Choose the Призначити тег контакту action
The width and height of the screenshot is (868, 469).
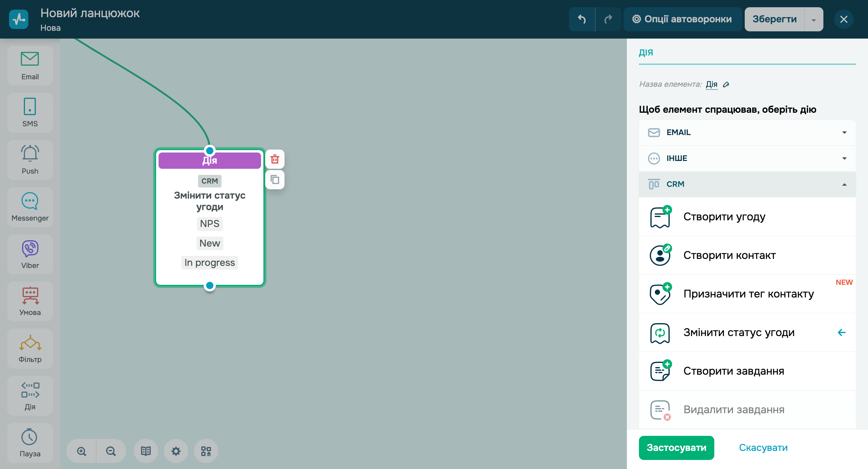748,294
